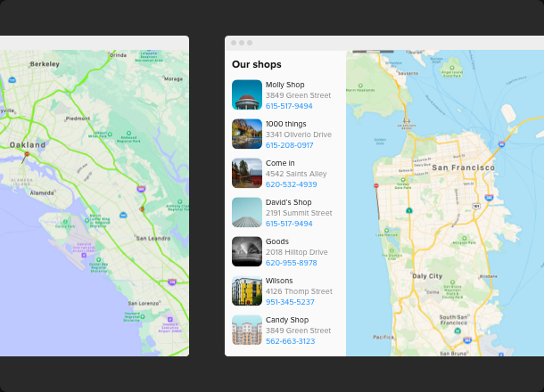The width and height of the screenshot is (544, 392).
Task: Click address 2018 Hilltop Drive
Action: tap(297, 252)
